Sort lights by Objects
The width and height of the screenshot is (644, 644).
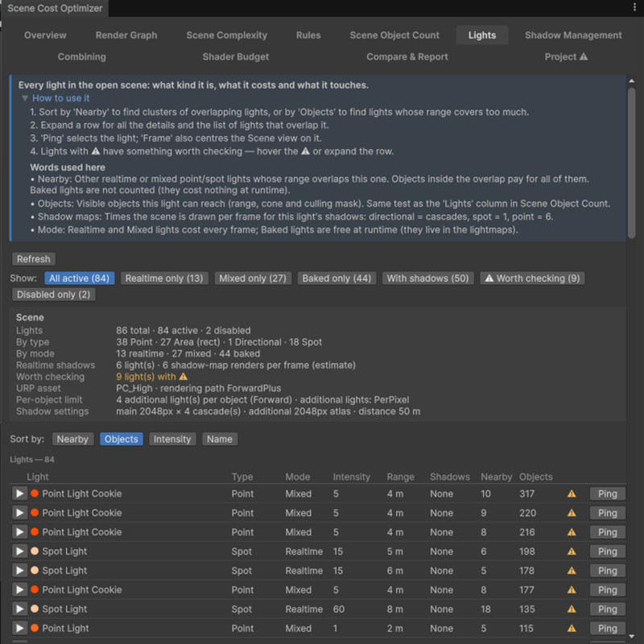click(x=122, y=439)
